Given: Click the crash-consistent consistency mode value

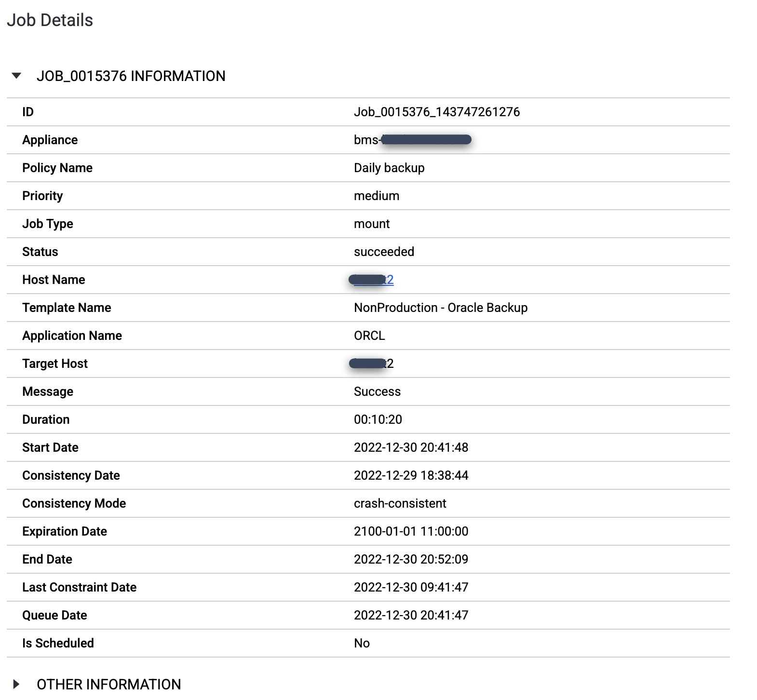Looking at the screenshot, I should point(400,503).
